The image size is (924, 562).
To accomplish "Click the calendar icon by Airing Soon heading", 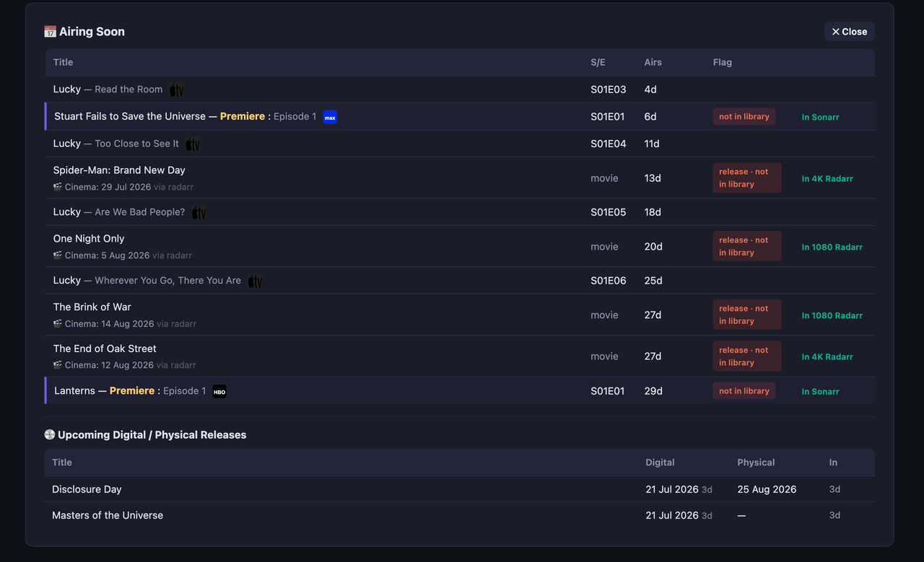I will (50, 32).
